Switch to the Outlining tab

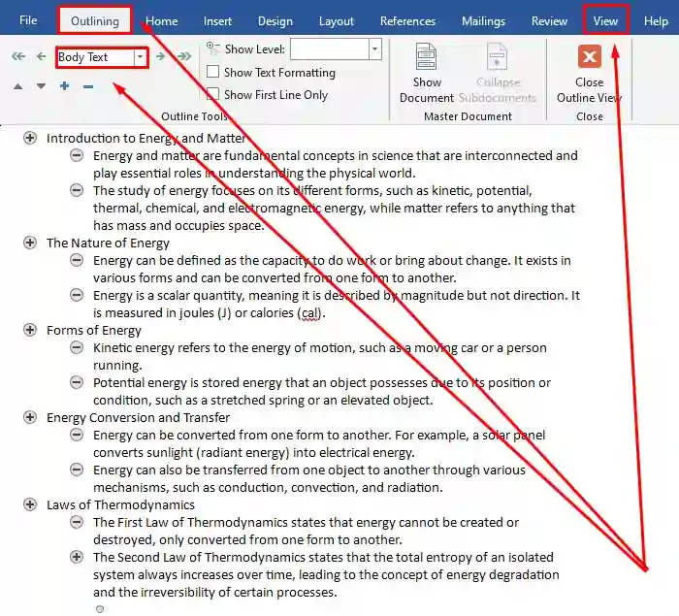point(95,20)
